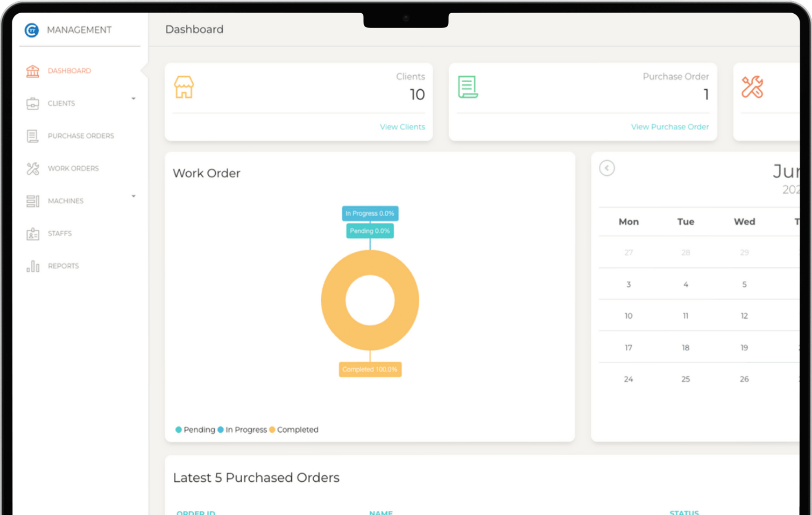Screen dimensions: 812x515
Task: Click the Work Orders tools icon in sidebar
Action: point(32,169)
